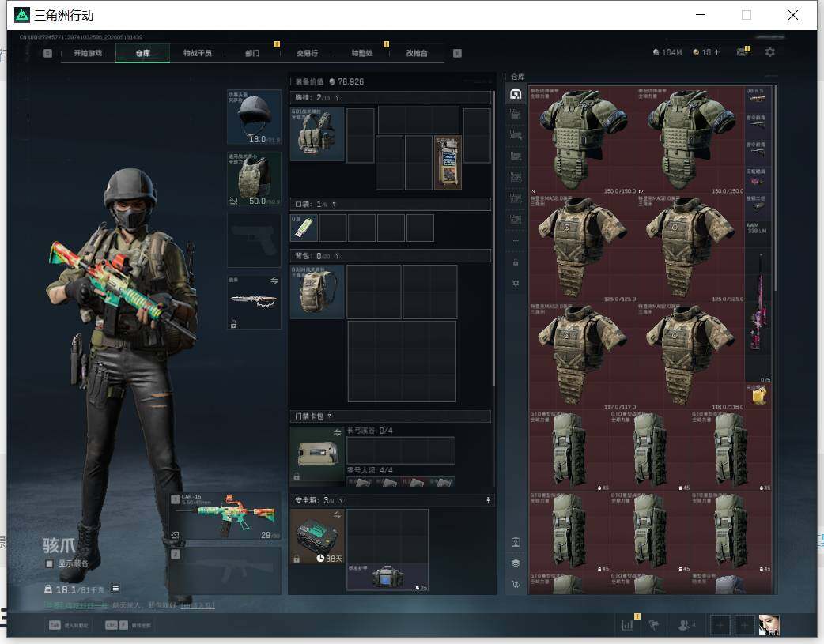
Task: Click the 117.0/117.0 MAS2.0 armor
Action: [x=583, y=356]
